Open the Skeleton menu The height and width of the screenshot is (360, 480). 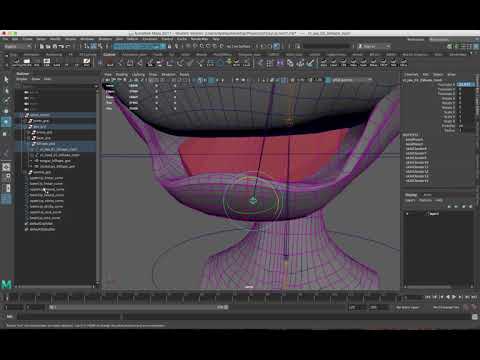(105, 39)
